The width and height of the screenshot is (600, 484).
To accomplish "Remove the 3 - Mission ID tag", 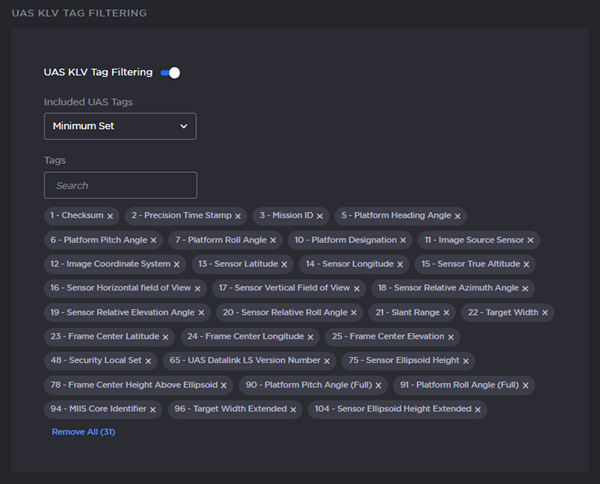I will (320, 216).
